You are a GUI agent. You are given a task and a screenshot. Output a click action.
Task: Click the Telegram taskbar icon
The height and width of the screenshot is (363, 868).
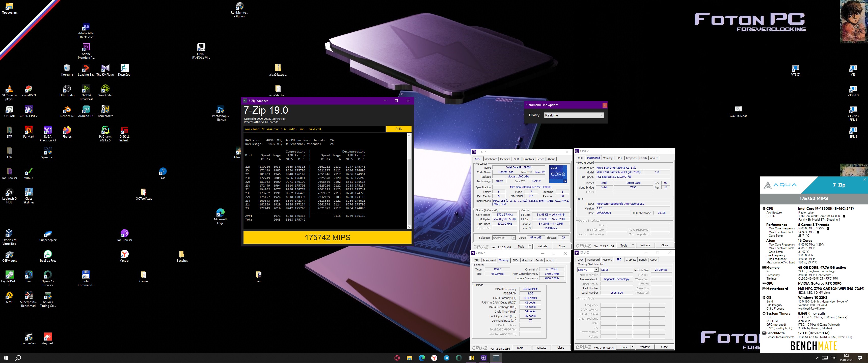point(446,358)
